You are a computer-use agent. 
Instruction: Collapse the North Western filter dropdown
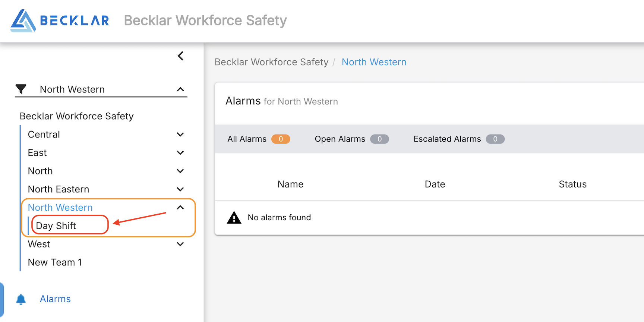[x=180, y=89]
